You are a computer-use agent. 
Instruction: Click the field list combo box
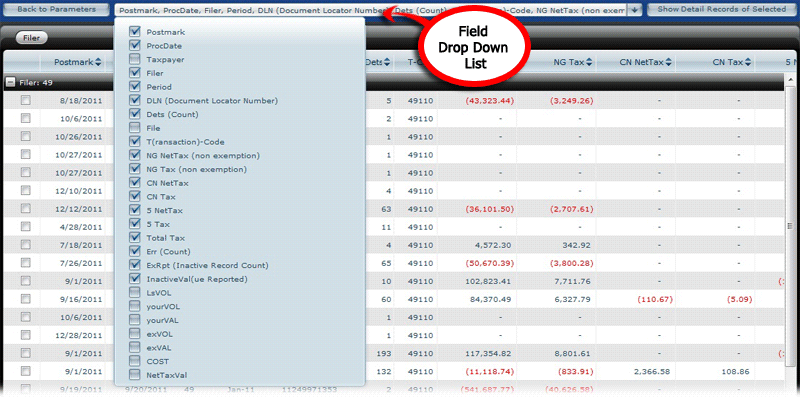[371, 10]
